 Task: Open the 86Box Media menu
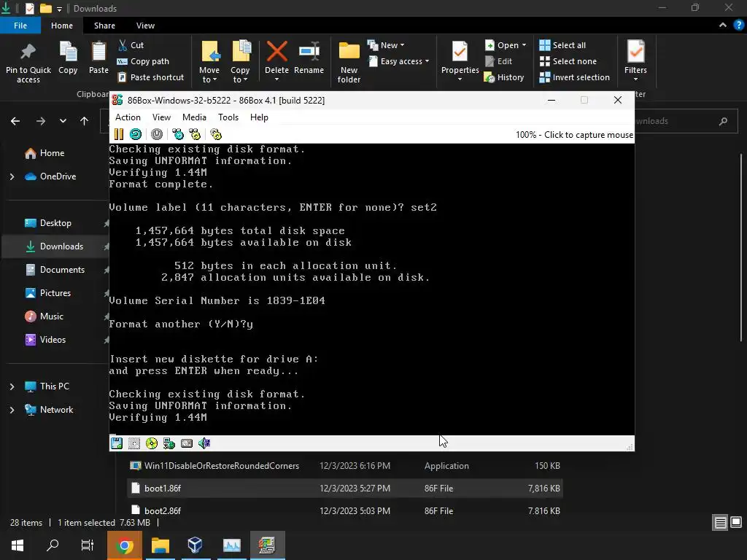coord(194,117)
